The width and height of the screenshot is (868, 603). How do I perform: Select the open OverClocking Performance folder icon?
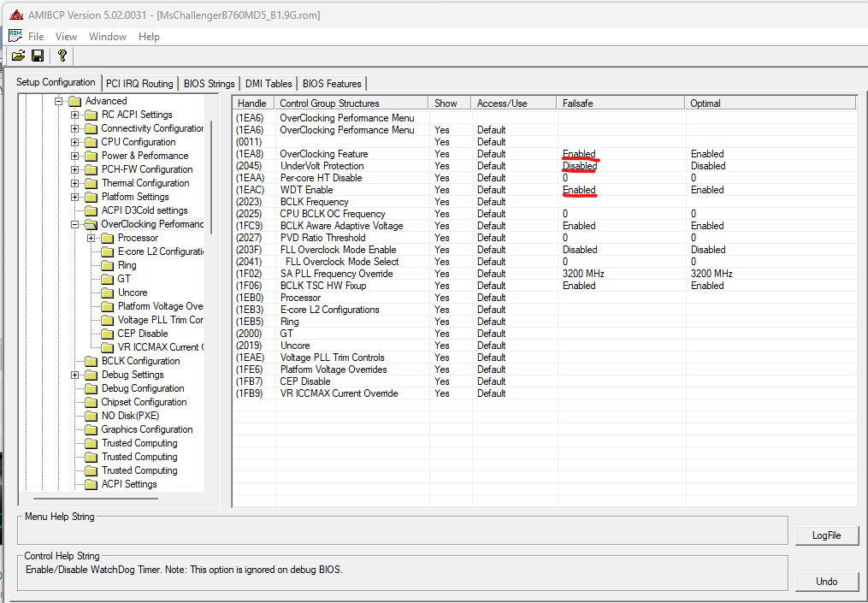click(x=91, y=224)
